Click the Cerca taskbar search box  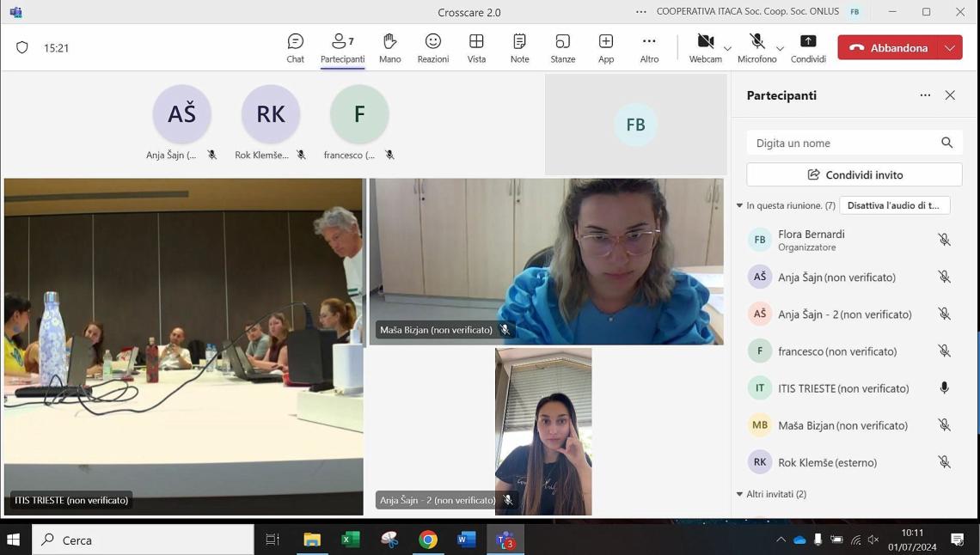pyautogui.click(x=143, y=540)
